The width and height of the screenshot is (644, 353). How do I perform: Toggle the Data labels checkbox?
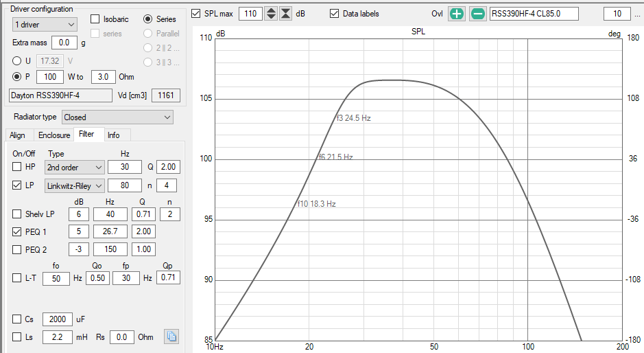pyautogui.click(x=334, y=14)
